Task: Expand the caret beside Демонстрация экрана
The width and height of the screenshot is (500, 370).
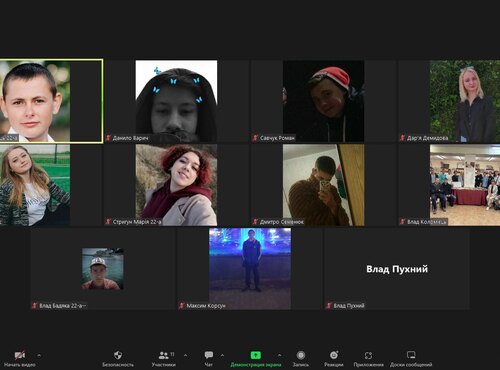Action: click(279, 355)
